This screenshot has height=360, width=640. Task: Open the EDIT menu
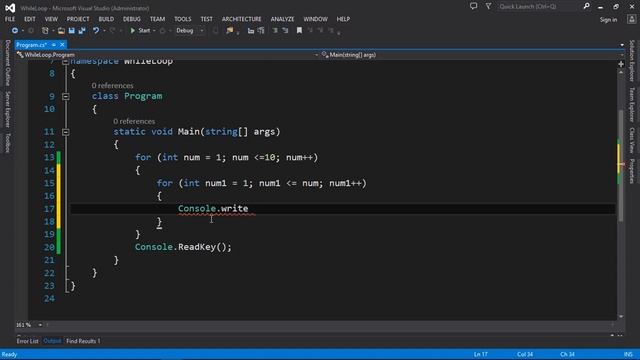(30, 19)
